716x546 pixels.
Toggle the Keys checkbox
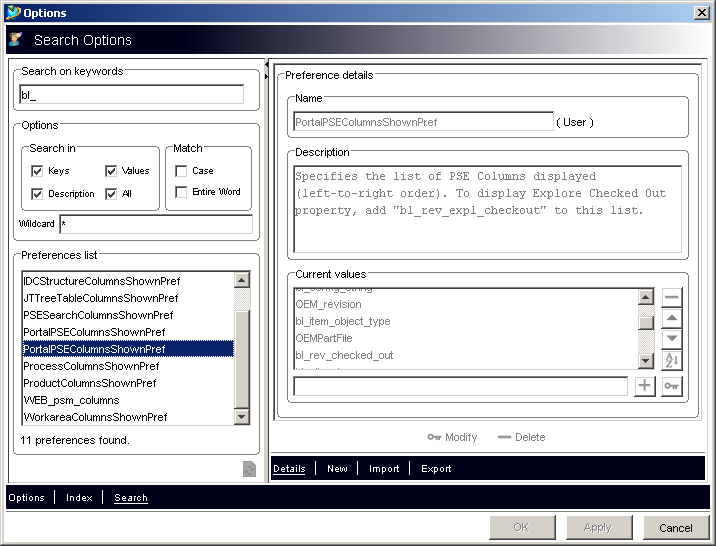tap(37, 171)
